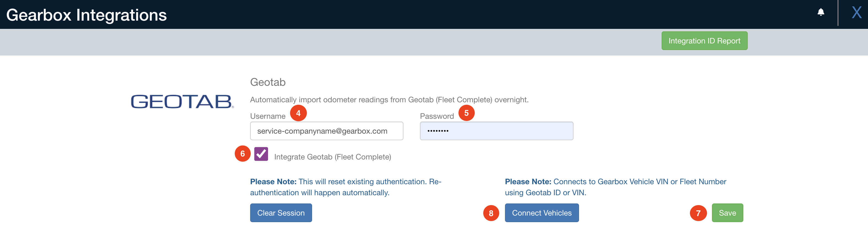Click the red marker numbered 6
The image size is (868, 226).
click(242, 154)
